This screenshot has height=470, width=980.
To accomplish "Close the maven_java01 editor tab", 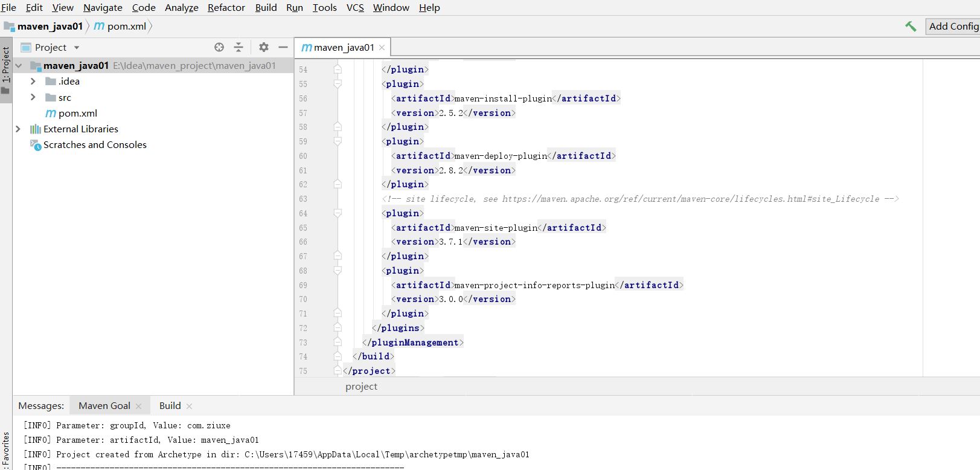I will (382, 48).
